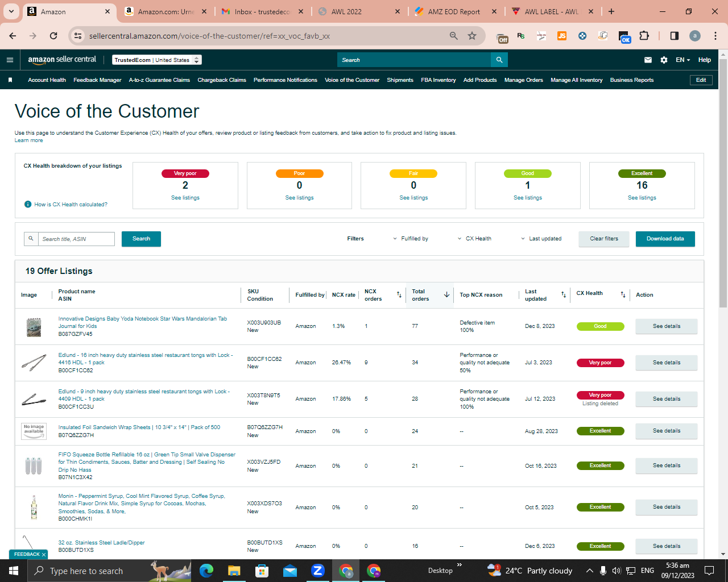The image size is (728, 582).
Task: Sort by CX Health column arrows
Action: pyautogui.click(x=623, y=294)
